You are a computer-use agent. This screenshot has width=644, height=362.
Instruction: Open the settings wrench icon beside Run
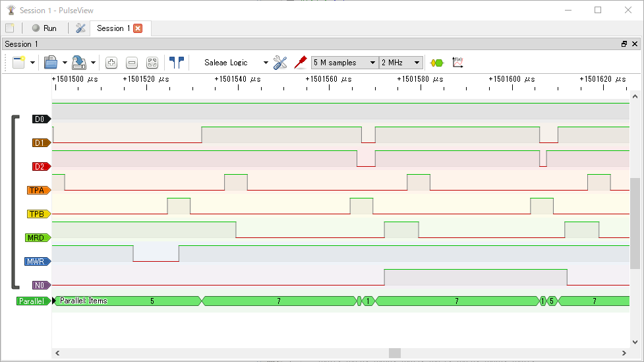point(80,28)
